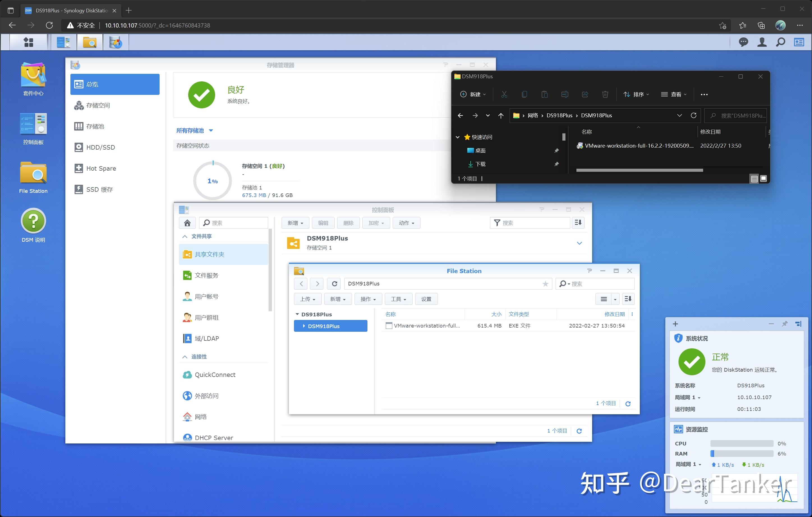Viewport: 812px width, 517px height.
Task: Go back in File Station
Action: (x=301, y=283)
